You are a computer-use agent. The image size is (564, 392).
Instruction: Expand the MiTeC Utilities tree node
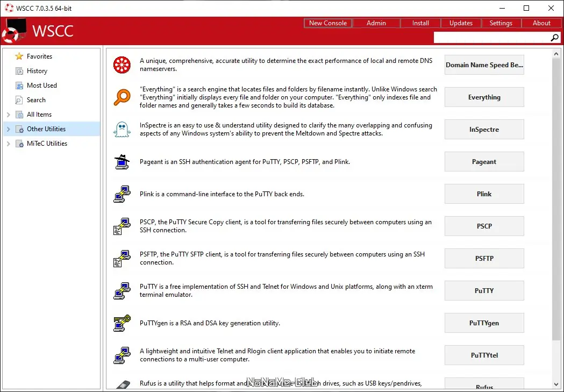9,144
